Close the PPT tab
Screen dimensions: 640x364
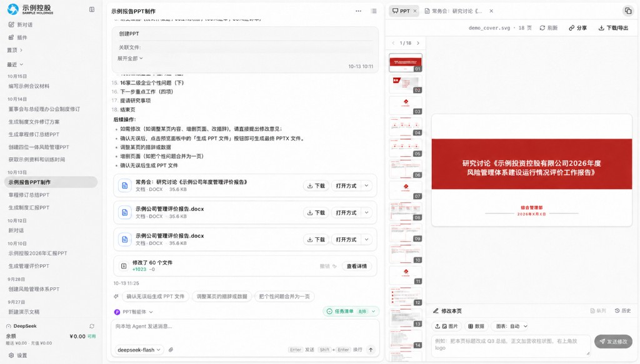415,11
